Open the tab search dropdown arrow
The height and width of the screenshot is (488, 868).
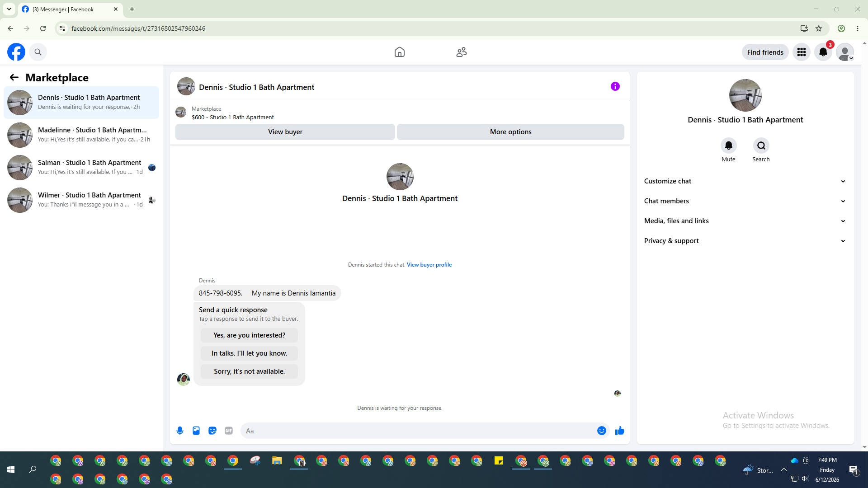pyautogui.click(x=9, y=9)
